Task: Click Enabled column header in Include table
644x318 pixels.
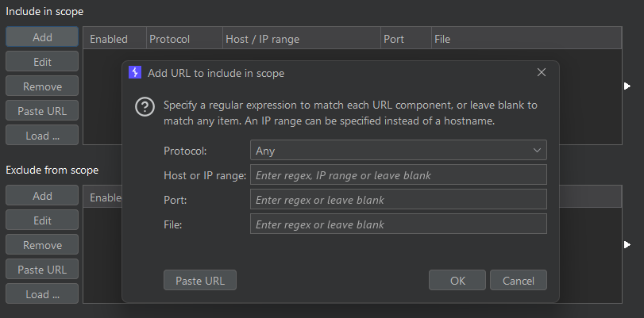Action: point(115,39)
